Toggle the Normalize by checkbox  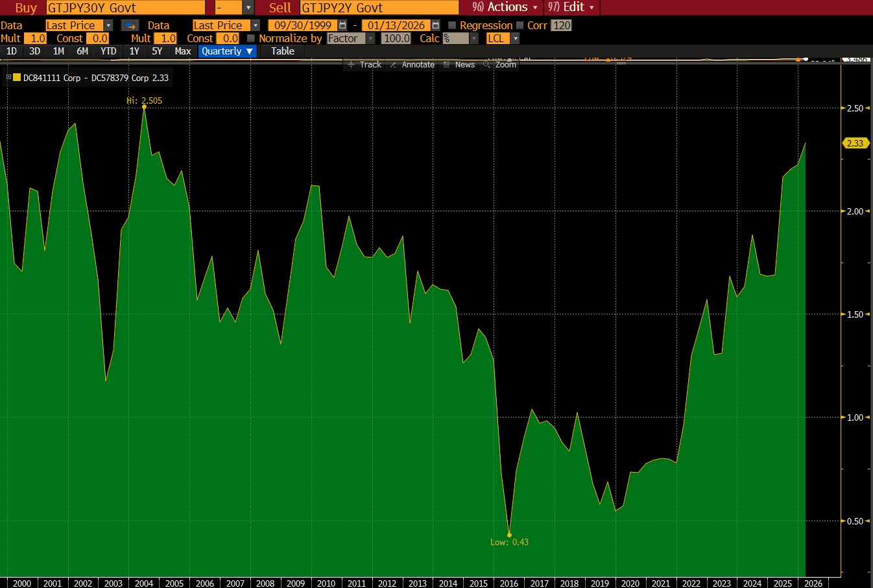[x=251, y=38]
